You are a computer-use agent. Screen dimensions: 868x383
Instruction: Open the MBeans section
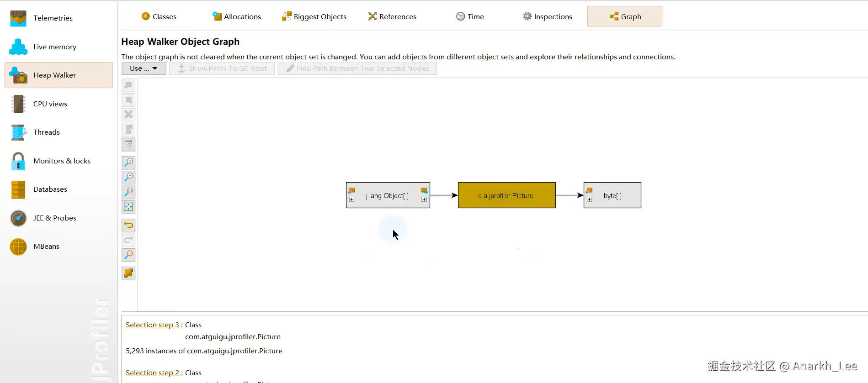tap(59, 247)
